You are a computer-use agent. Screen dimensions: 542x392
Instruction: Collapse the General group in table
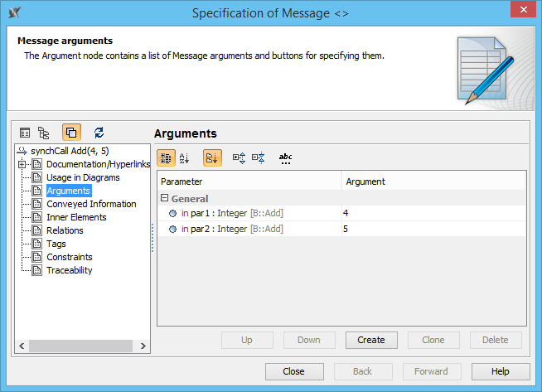(x=164, y=199)
